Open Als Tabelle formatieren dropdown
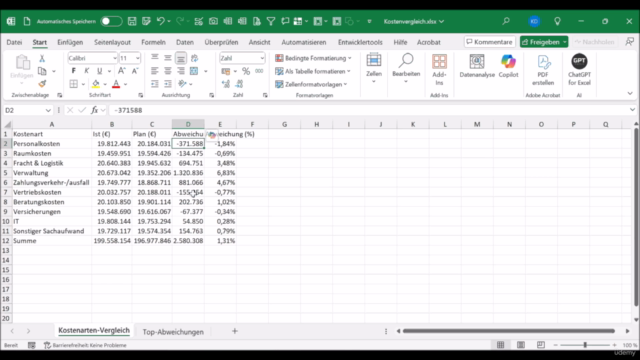640x360 pixels. point(313,71)
